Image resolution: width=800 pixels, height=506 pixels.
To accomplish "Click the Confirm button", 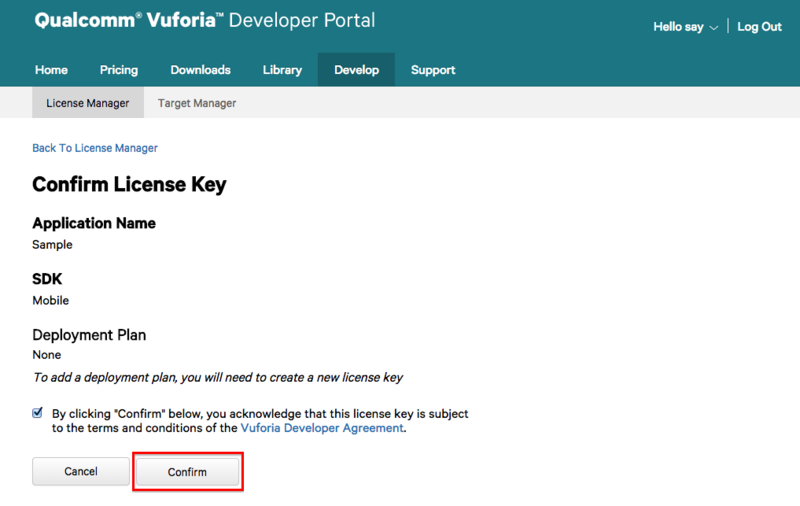I will tap(187, 472).
